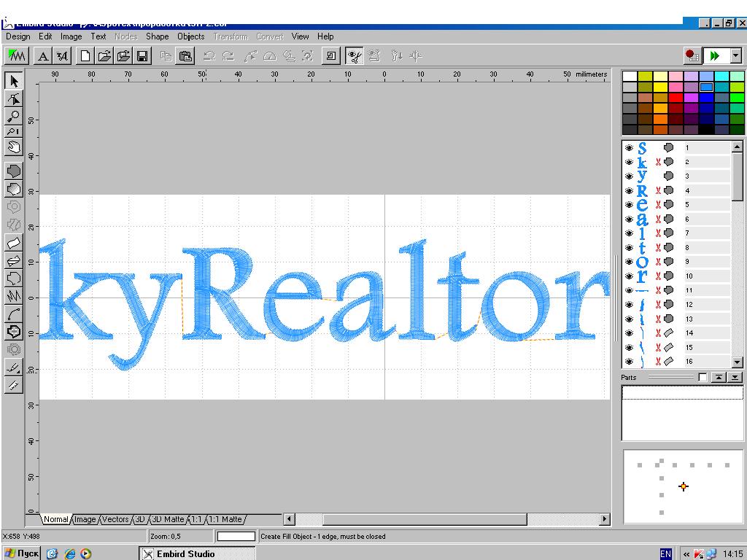Open the Shape menu
The width and height of the screenshot is (747, 560).
tap(158, 36)
